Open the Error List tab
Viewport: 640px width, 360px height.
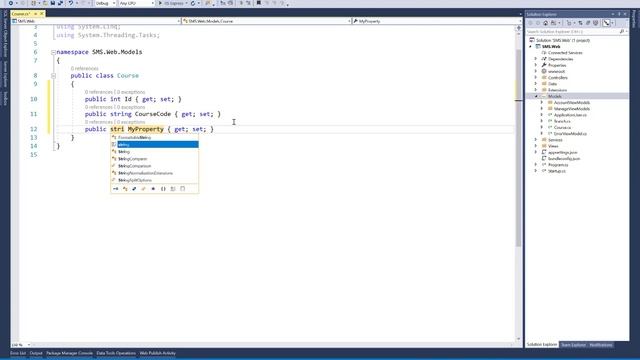point(18,353)
